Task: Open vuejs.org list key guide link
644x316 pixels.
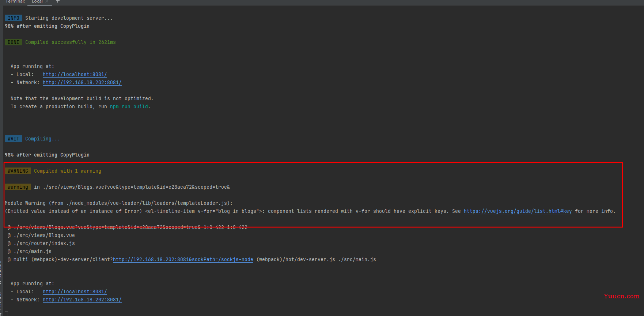Action: 518,211
